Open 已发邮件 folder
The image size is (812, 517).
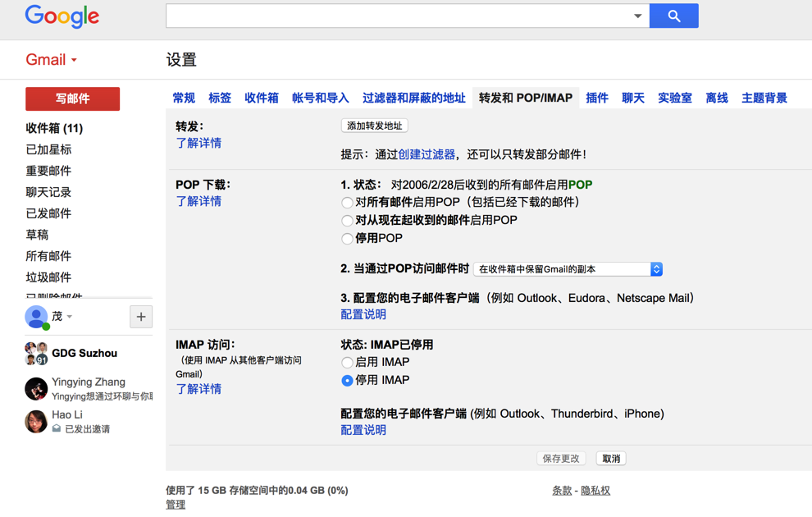point(48,213)
